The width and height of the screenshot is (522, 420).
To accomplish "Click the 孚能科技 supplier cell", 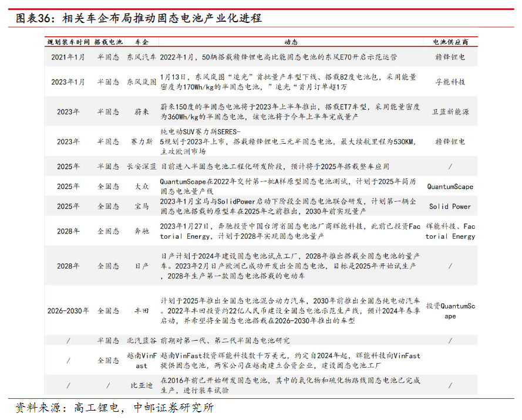I will (x=450, y=82).
